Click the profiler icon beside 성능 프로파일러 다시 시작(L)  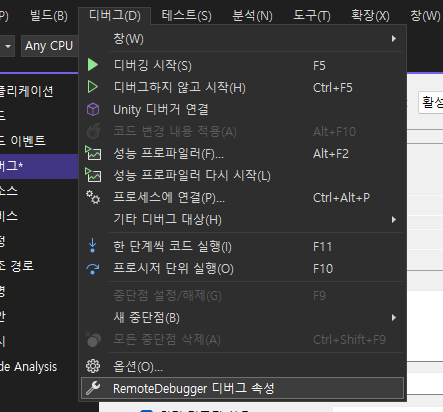click(93, 175)
